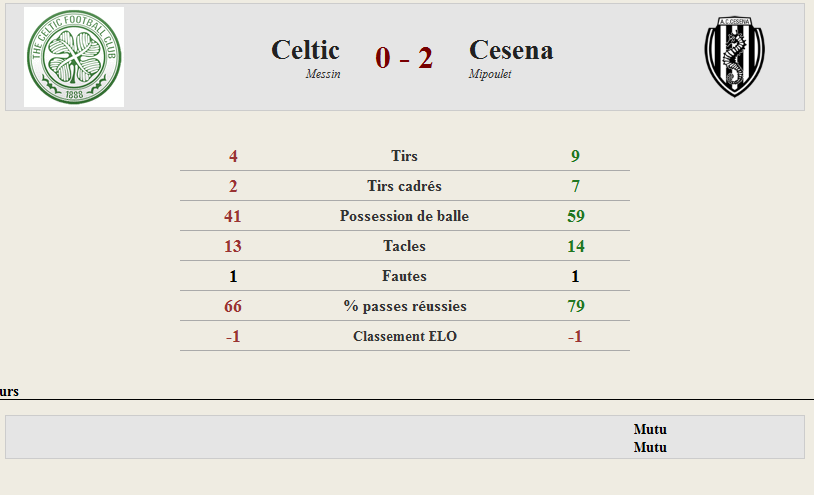Screen dimensions: 814x495
Task: Click the % passes réussies label
Action: coord(405,306)
